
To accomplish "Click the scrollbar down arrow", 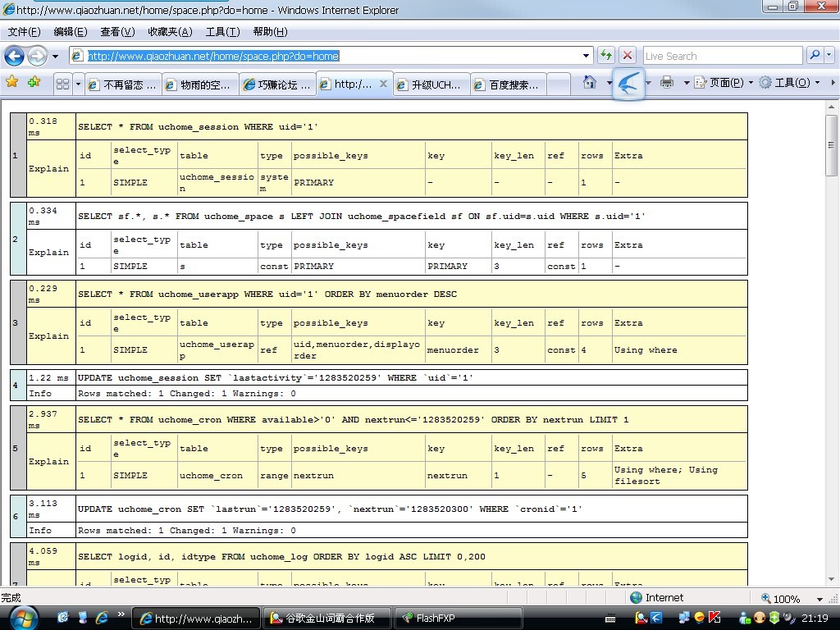I will pos(831,579).
